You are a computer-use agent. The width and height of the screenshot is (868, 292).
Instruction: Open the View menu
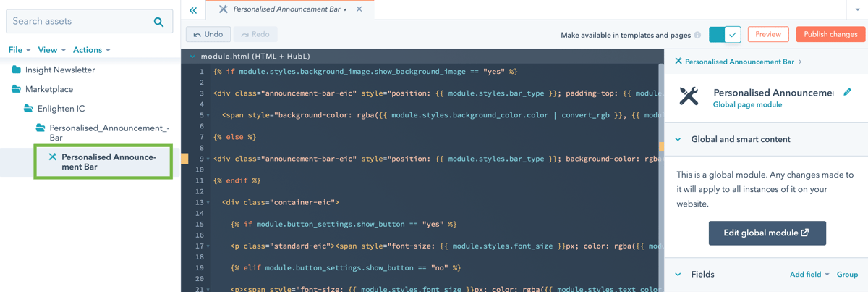(x=51, y=50)
